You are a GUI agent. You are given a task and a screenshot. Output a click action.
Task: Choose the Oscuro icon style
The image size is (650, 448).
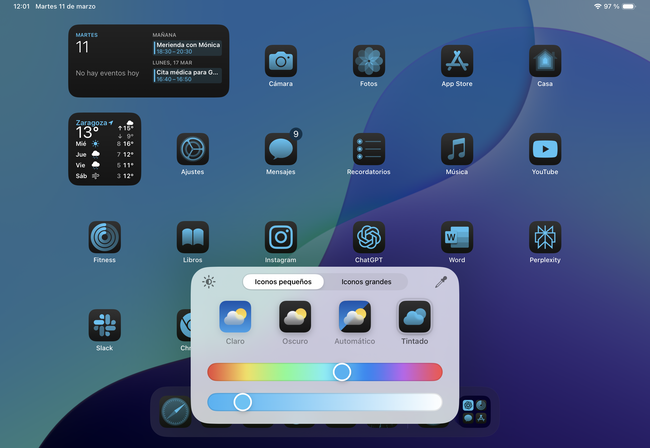[x=295, y=317]
